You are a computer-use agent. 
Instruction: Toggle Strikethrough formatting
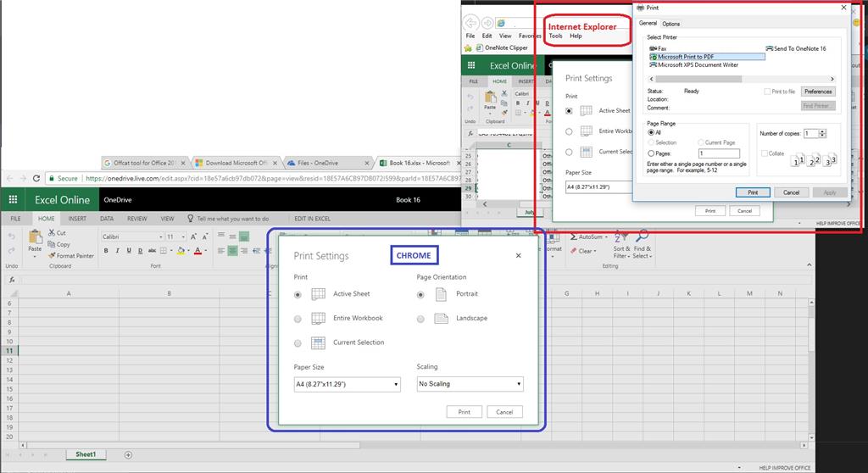click(152, 251)
